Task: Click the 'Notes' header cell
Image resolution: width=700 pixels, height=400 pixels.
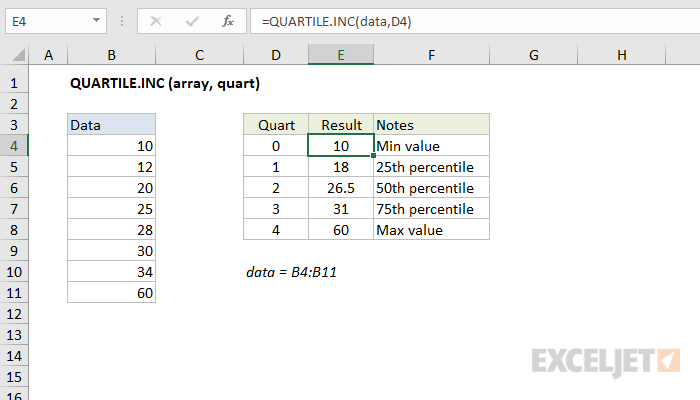Action: coord(432,125)
